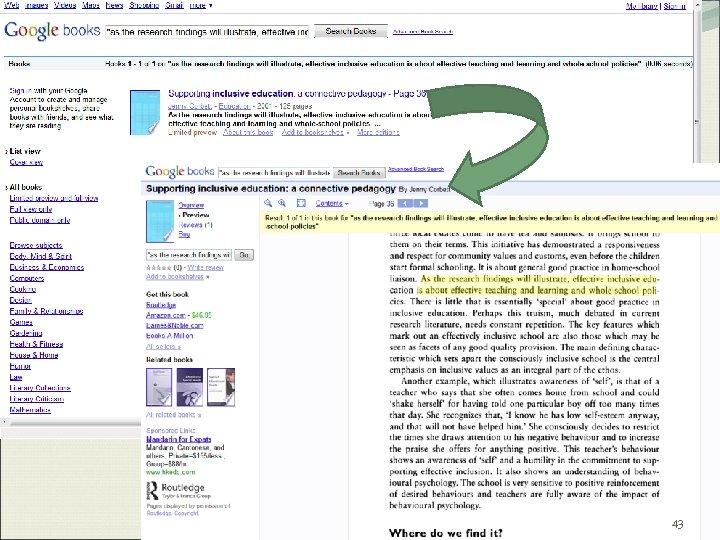Image resolution: width=720 pixels, height=540 pixels.
Task: Click book cover thumbnail beside Overview link
Action: click(160, 221)
